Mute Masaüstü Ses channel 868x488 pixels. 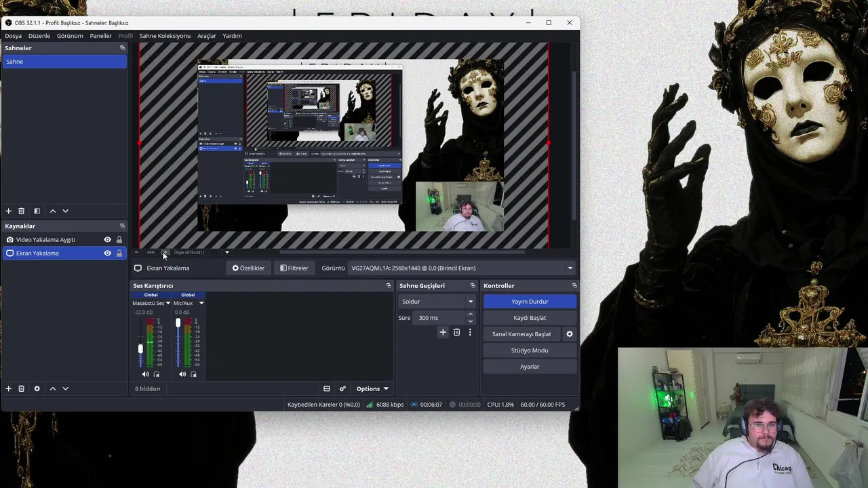point(145,374)
